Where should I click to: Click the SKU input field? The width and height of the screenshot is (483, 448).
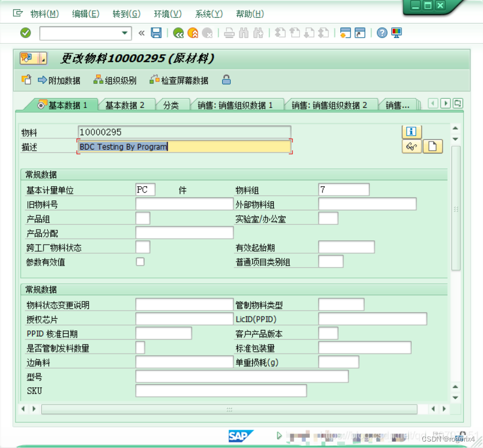tap(221, 391)
